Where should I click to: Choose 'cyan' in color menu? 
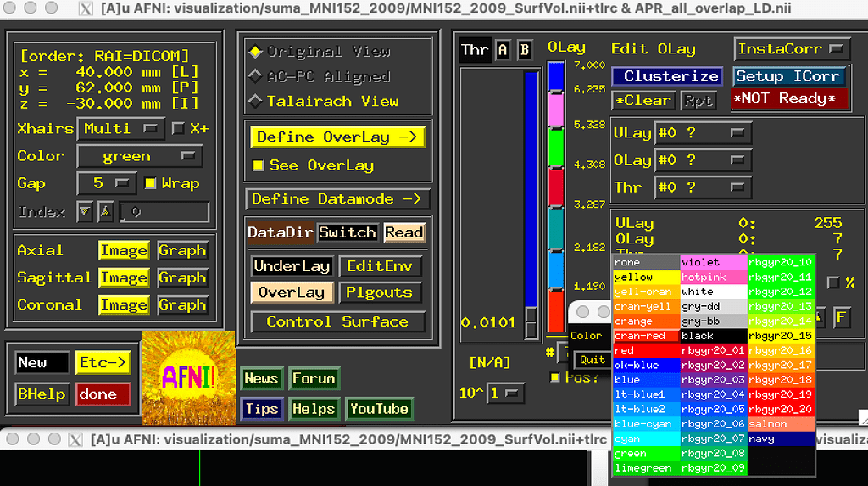click(647, 439)
